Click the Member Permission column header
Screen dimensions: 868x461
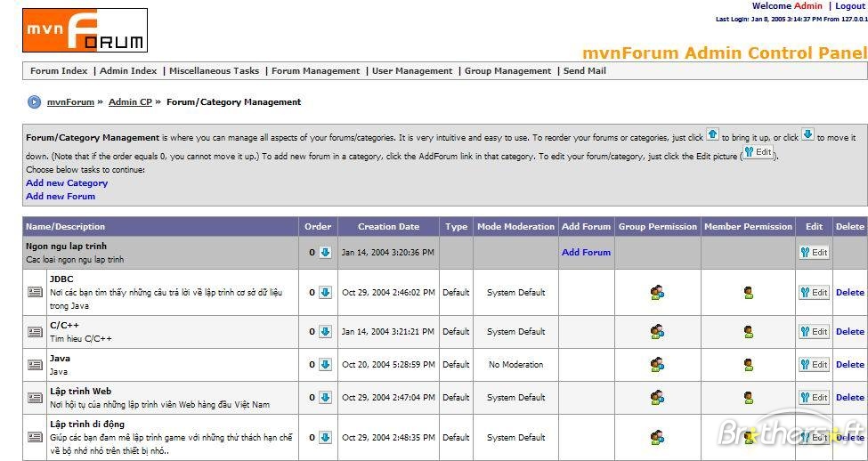tap(749, 226)
